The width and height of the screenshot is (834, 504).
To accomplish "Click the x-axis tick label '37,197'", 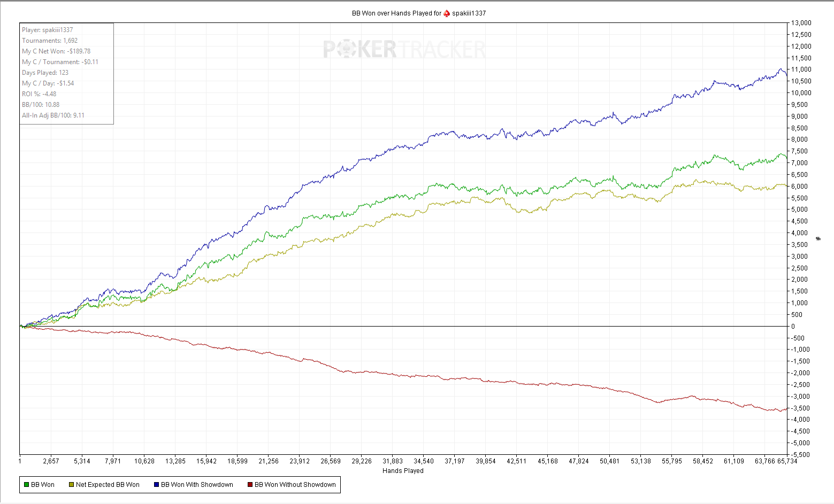I will tap(455, 461).
